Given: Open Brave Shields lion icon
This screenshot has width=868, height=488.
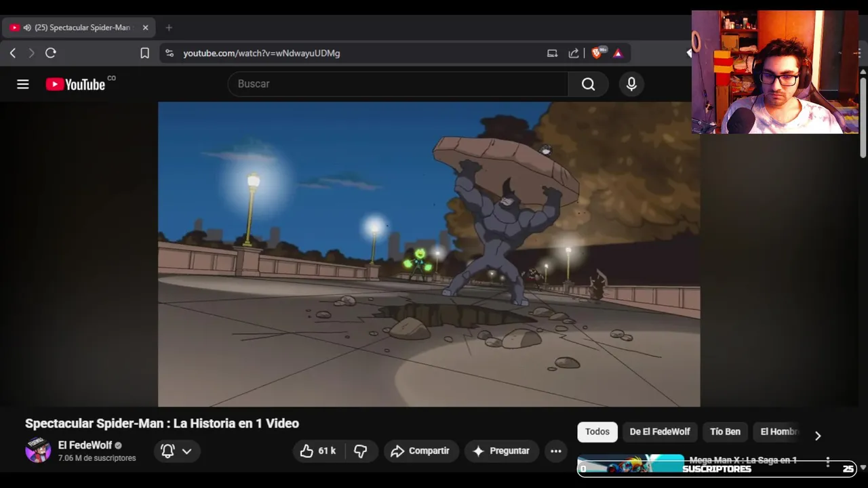Looking at the screenshot, I should (597, 53).
